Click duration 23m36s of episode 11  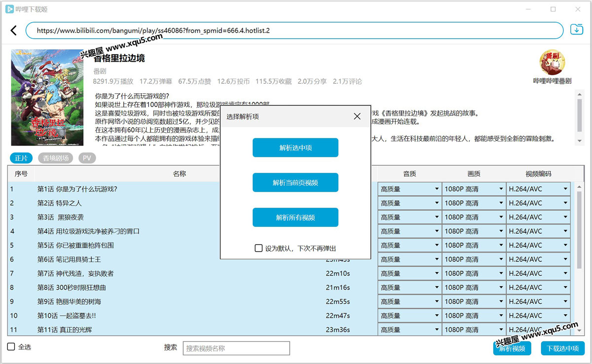tap(338, 329)
